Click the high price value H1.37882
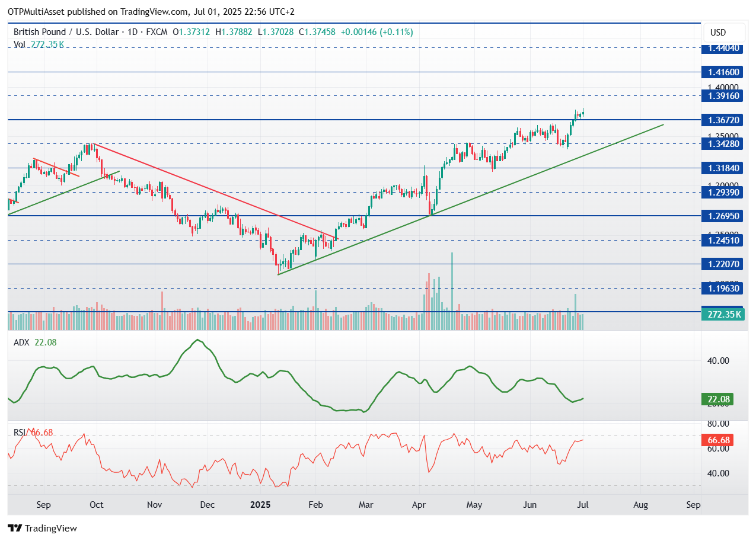This screenshot has height=541, width=756. tap(234, 31)
